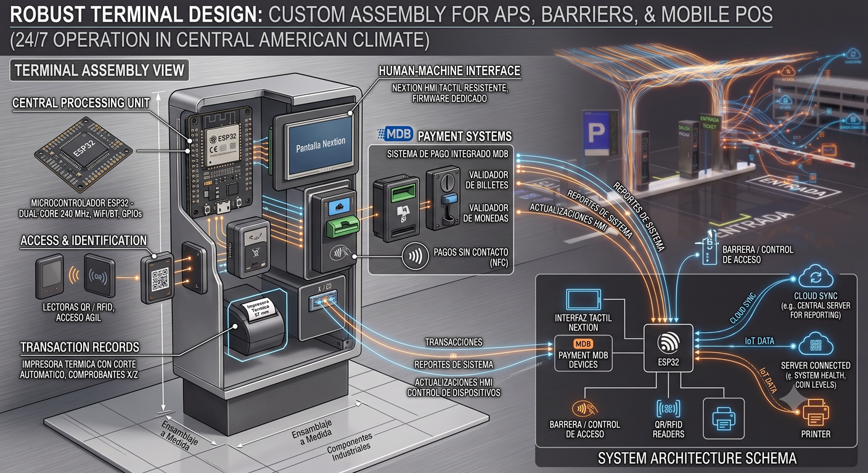The image size is (868, 473).
Task: Select the QR/RFID Readers icon
Action: [x=669, y=408]
